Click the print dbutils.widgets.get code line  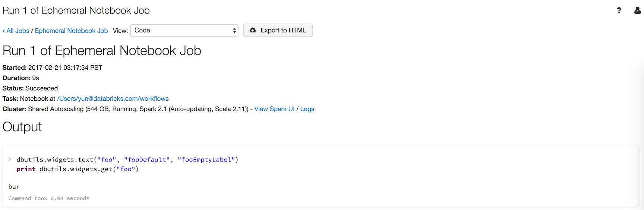tap(78, 169)
